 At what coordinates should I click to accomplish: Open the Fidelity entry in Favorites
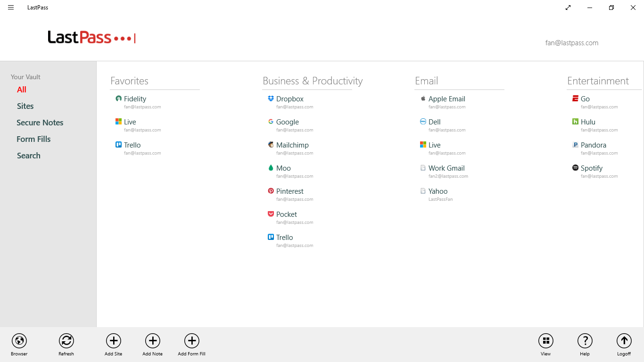coord(135,99)
